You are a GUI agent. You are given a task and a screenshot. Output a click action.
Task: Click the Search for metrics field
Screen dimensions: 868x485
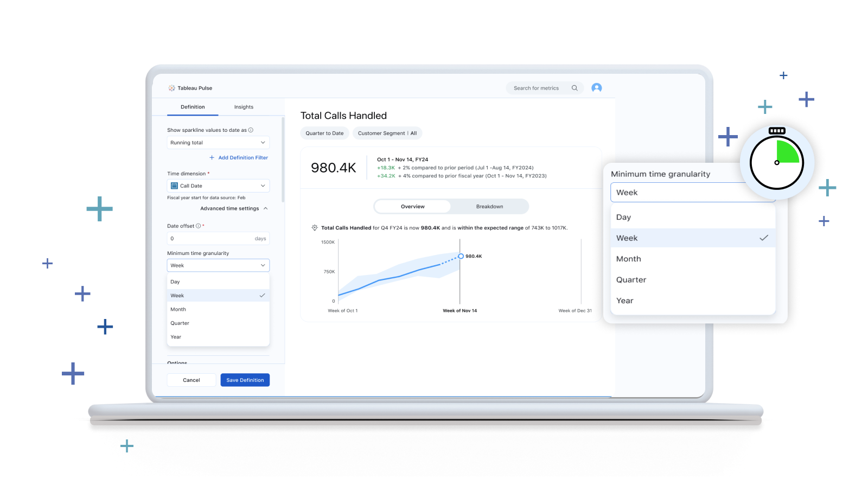pyautogui.click(x=545, y=88)
